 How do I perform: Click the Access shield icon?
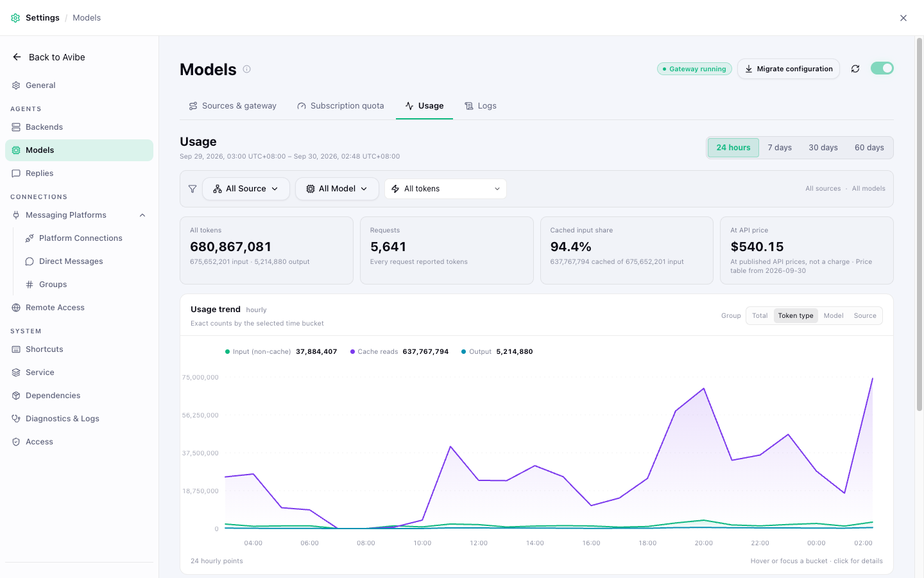coord(16,442)
